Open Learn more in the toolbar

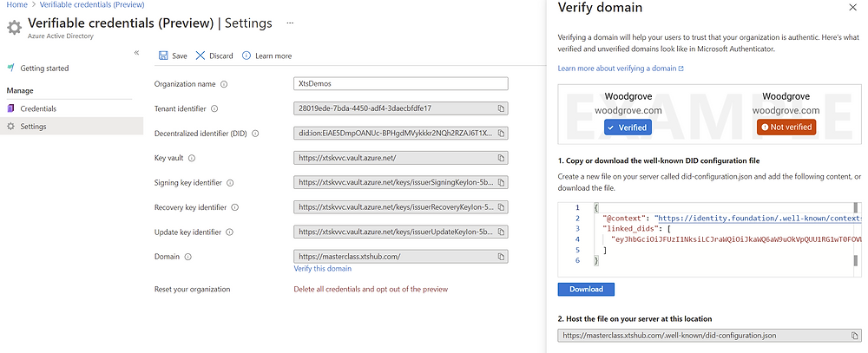[x=266, y=56]
